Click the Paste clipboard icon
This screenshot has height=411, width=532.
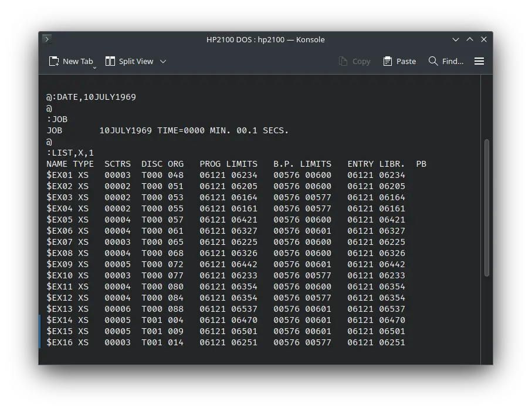coord(387,60)
